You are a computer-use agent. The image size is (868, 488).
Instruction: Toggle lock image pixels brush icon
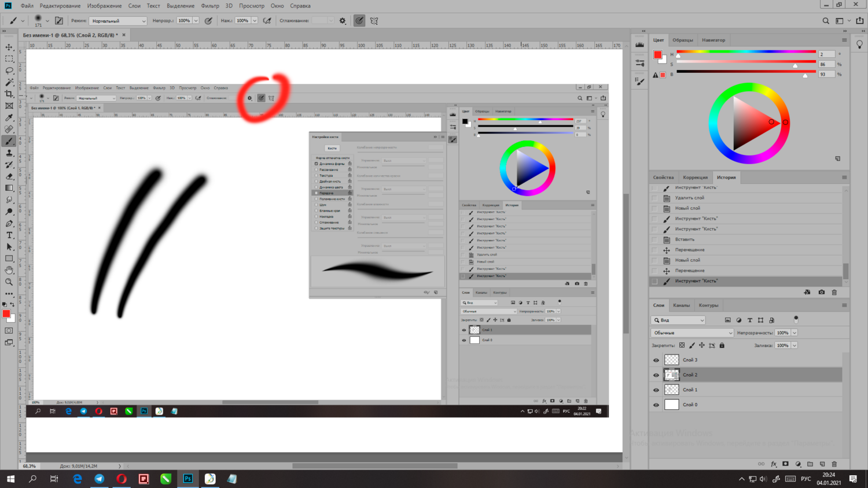pyautogui.click(x=692, y=345)
